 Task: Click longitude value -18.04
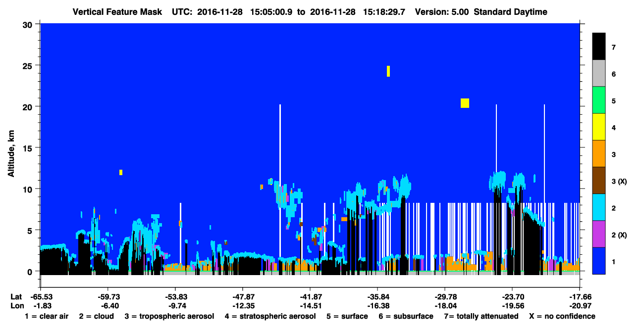445,306
